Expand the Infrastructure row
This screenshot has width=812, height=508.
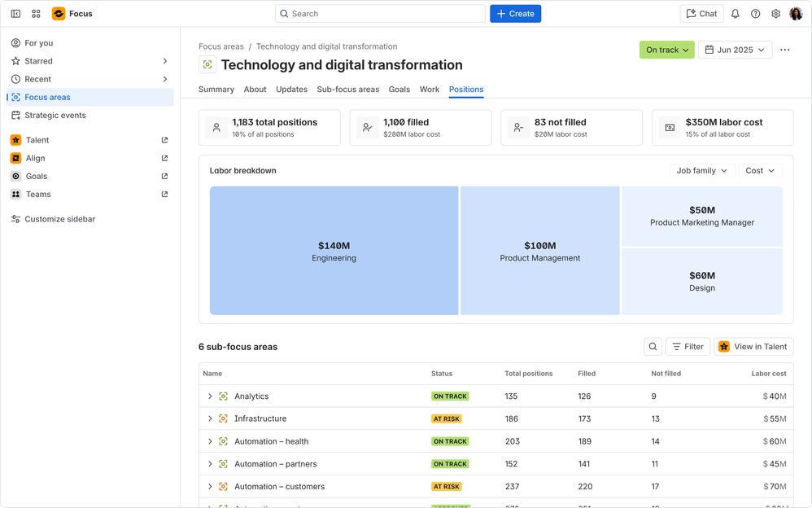(x=210, y=418)
